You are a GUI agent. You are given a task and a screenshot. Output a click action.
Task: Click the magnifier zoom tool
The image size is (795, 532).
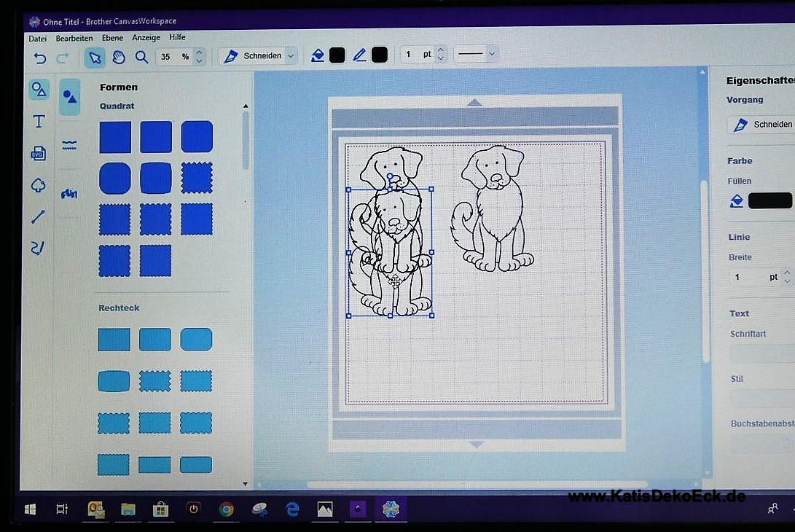(141, 57)
